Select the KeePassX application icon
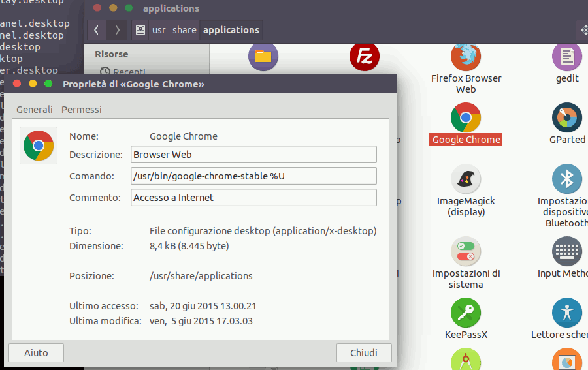Viewport: 588px width, 370px height. pyautogui.click(x=466, y=313)
